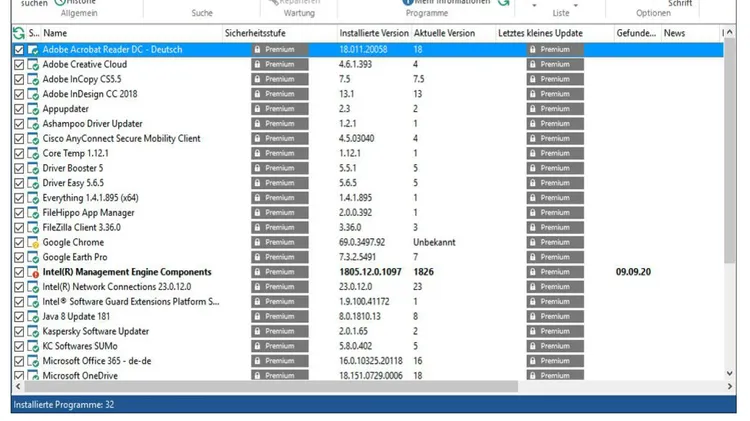
Task: Click the status icon beside Core Temp 1.12.1
Action: [x=33, y=154]
